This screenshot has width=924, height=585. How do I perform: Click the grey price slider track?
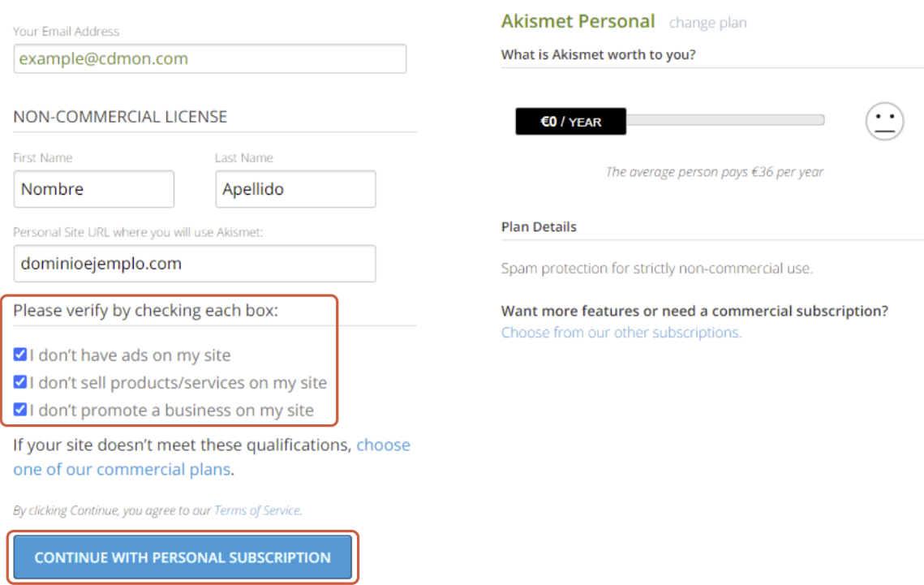point(724,120)
